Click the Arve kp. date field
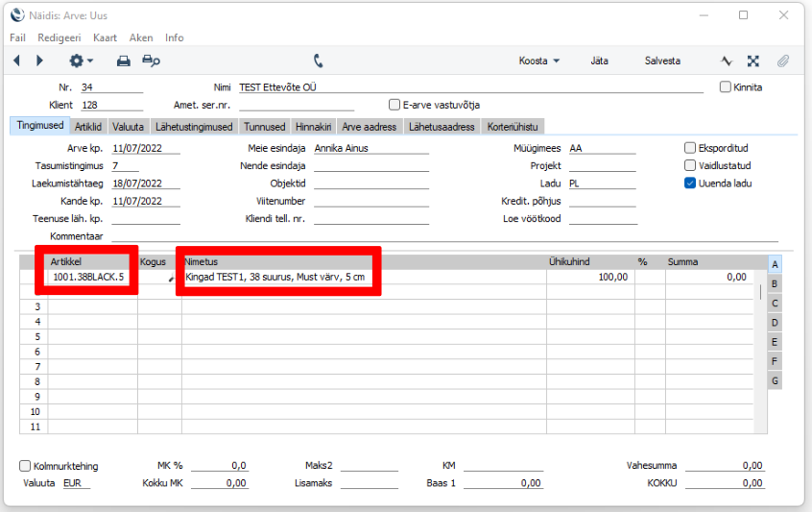 click(x=146, y=148)
